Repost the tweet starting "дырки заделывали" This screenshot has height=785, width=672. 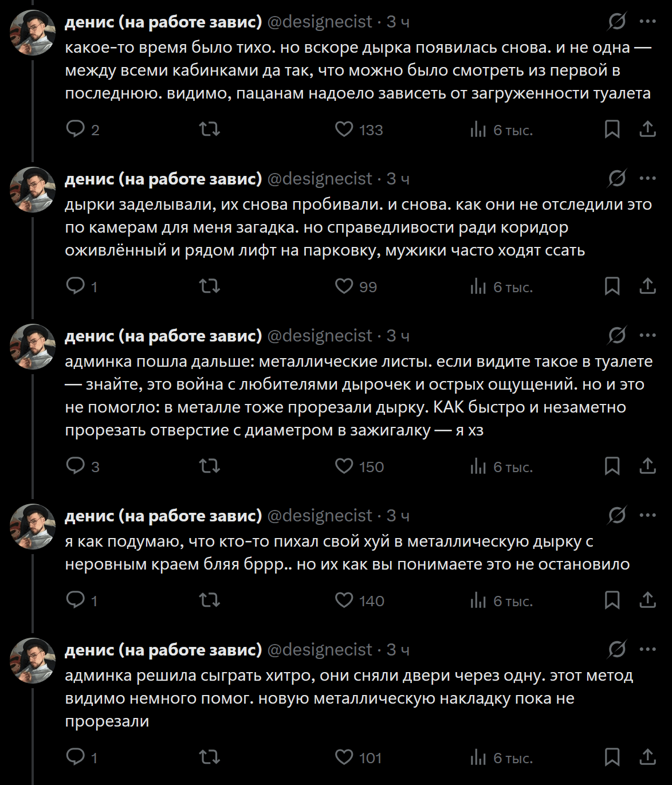[210, 286]
